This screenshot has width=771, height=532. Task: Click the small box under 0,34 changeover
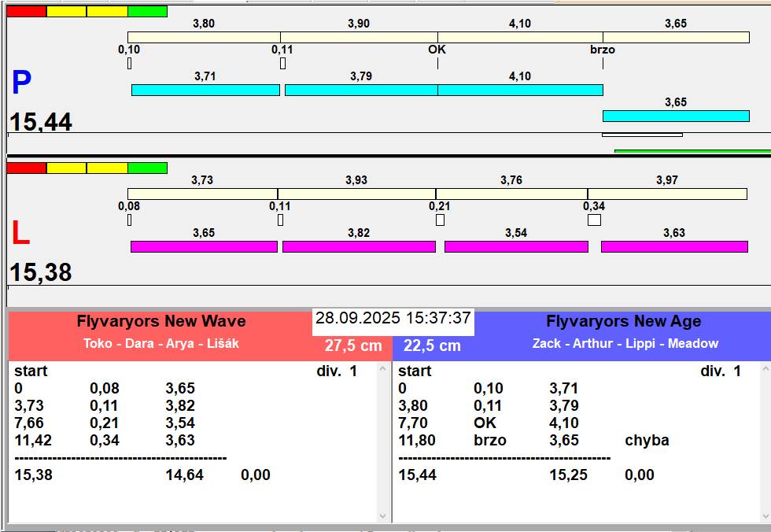tap(594, 220)
